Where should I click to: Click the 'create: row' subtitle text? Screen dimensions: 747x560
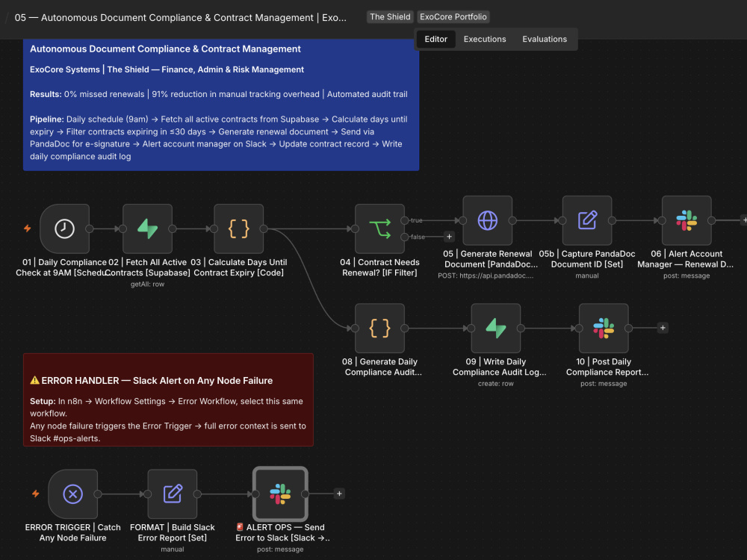(x=496, y=384)
